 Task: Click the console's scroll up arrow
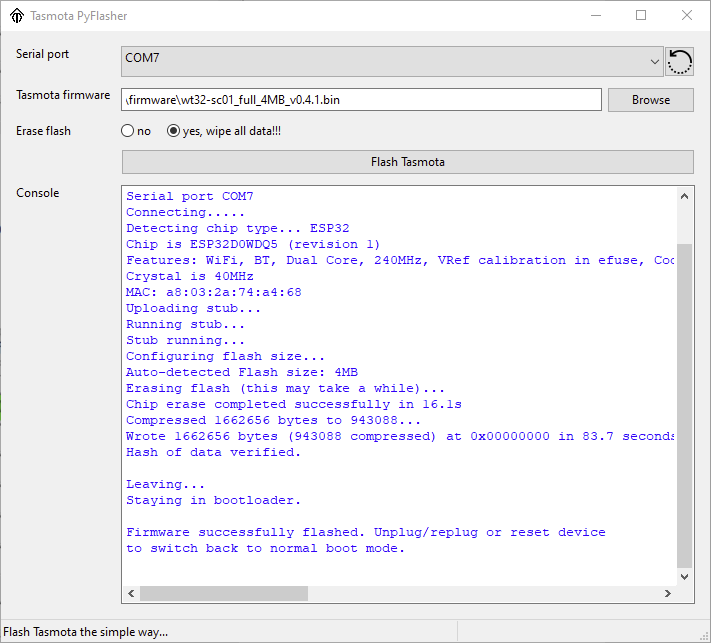(x=684, y=196)
